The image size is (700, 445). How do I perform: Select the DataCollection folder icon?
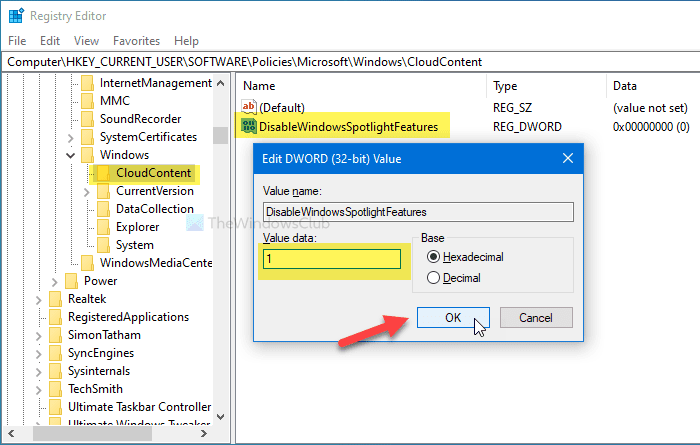tap(104, 209)
